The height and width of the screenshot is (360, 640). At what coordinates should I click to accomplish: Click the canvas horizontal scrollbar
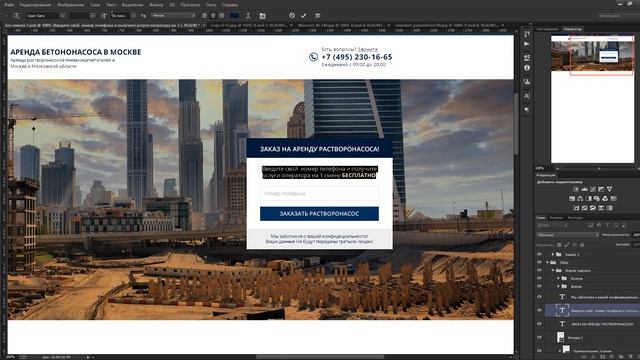[320, 357]
